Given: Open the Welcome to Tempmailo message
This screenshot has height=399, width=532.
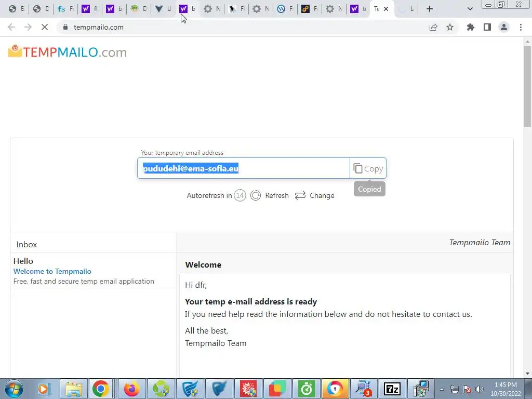Looking at the screenshot, I should pyautogui.click(x=52, y=271).
